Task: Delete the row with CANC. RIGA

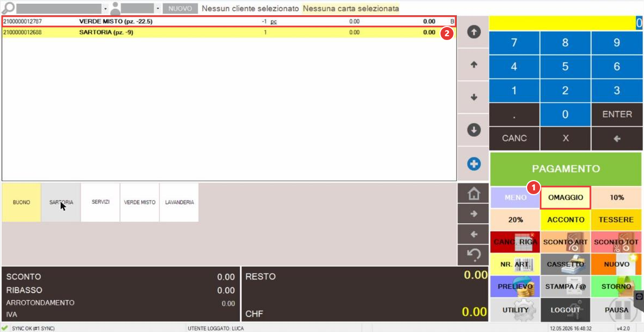Action: 515,242
